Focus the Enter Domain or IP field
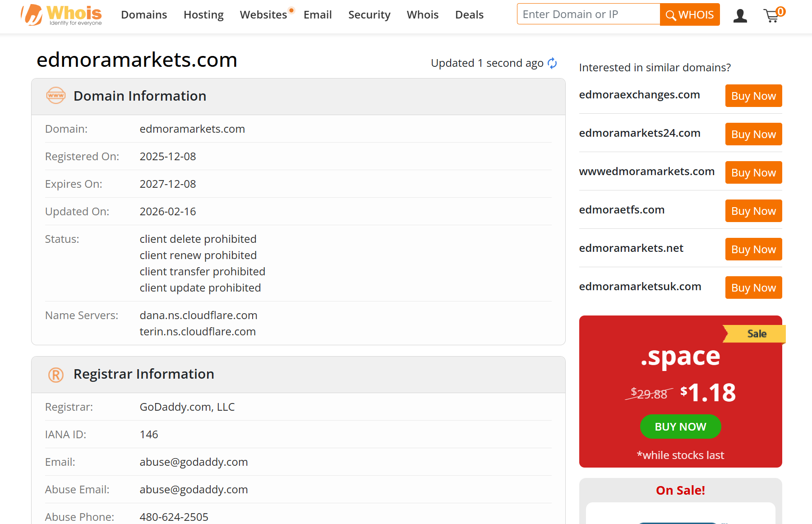Image resolution: width=812 pixels, height=524 pixels. coord(588,14)
